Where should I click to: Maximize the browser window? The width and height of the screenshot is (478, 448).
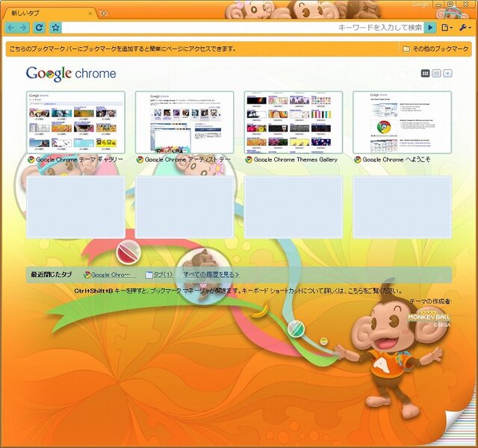(450, 4)
